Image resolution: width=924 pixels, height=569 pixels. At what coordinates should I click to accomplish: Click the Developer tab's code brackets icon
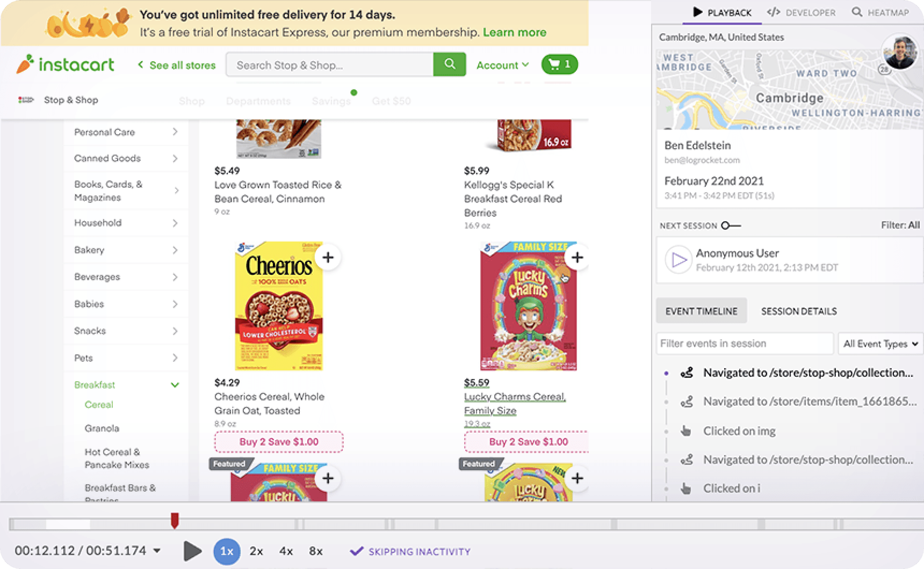(774, 12)
